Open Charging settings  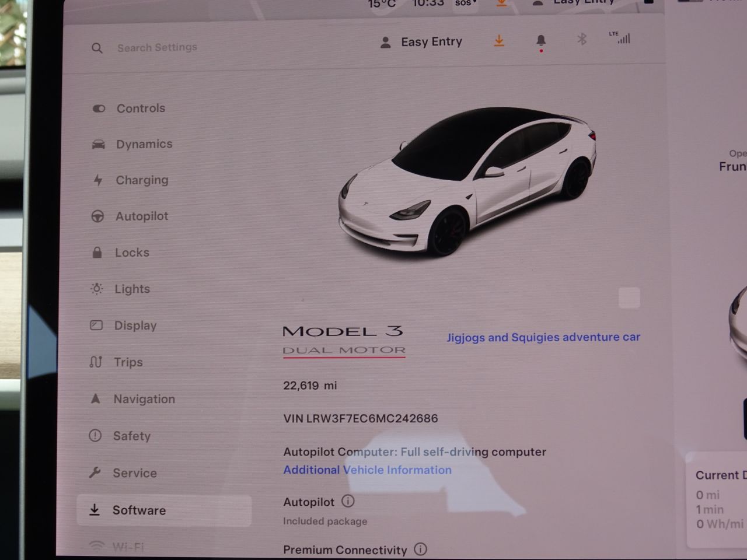(x=141, y=180)
